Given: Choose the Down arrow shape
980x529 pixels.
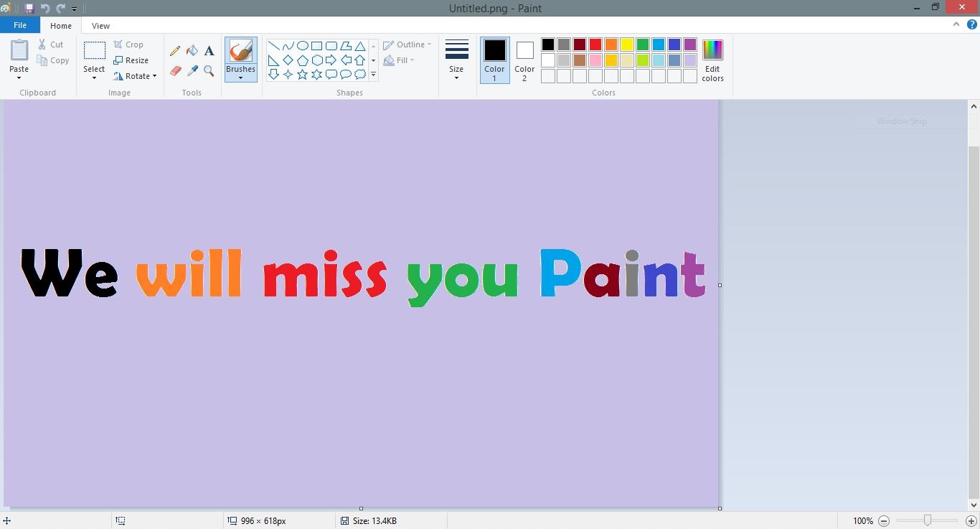Looking at the screenshot, I should point(273,75).
